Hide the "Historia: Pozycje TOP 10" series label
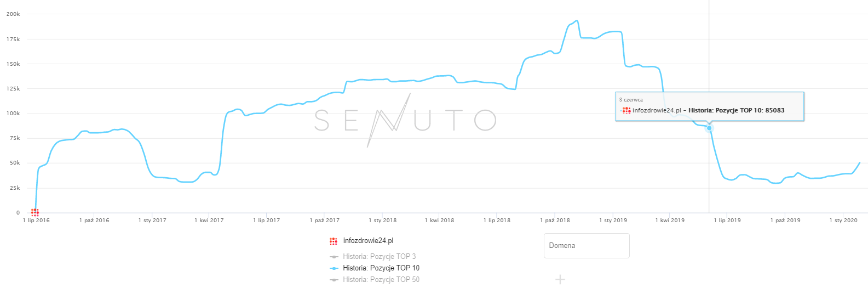 pos(381,268)
